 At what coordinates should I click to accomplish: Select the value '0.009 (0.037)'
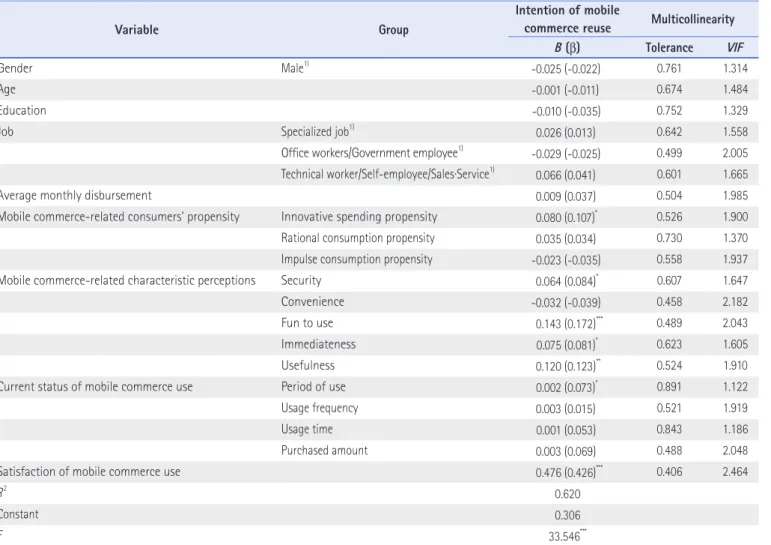pos(565,196)
